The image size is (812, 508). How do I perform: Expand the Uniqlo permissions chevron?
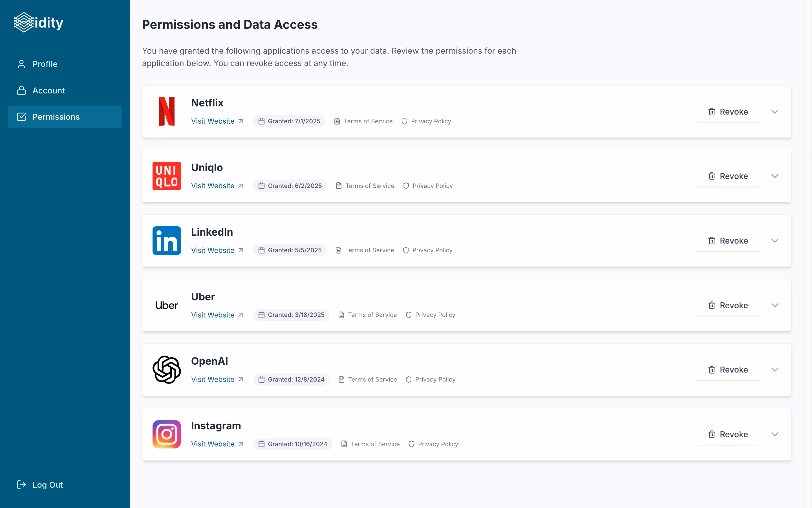(x=775, y=176)
